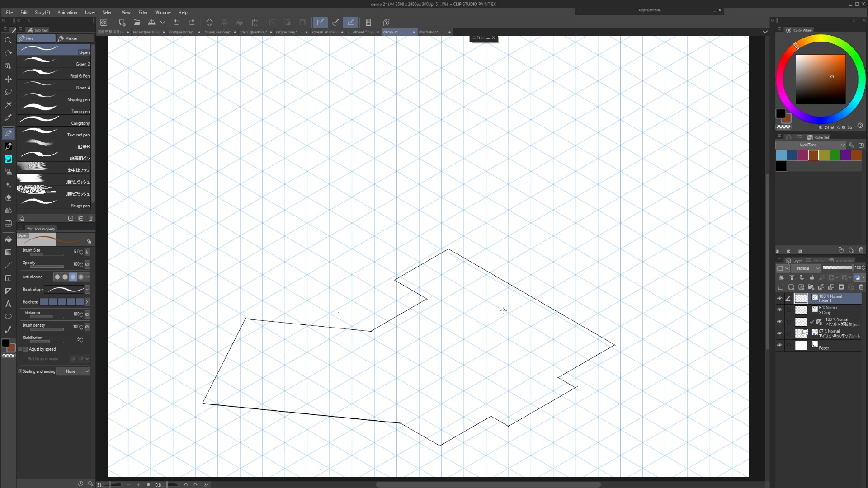Select the Fill bucket tool
Screen dimensions: 868x488
(8, 239)
